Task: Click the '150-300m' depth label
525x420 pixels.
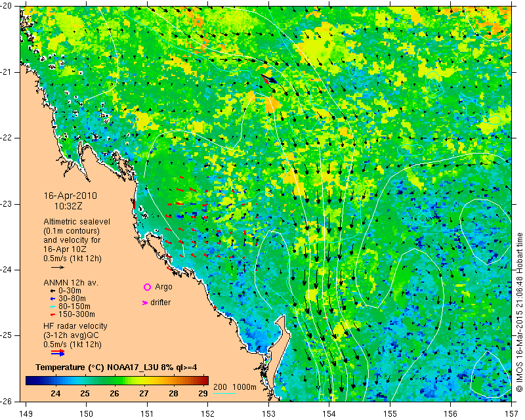Action: [77, 314]
